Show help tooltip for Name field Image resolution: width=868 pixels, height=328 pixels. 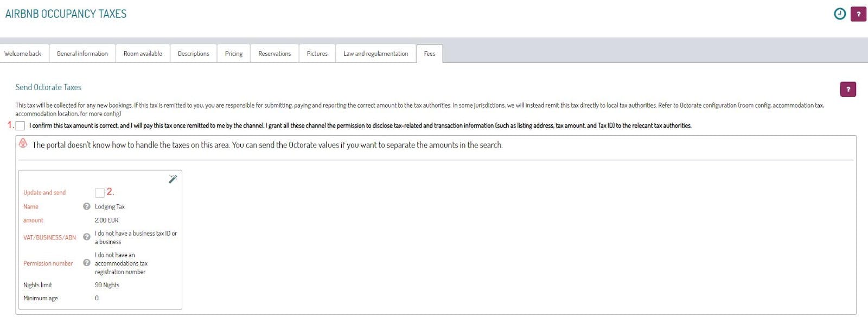click(86, 206)
